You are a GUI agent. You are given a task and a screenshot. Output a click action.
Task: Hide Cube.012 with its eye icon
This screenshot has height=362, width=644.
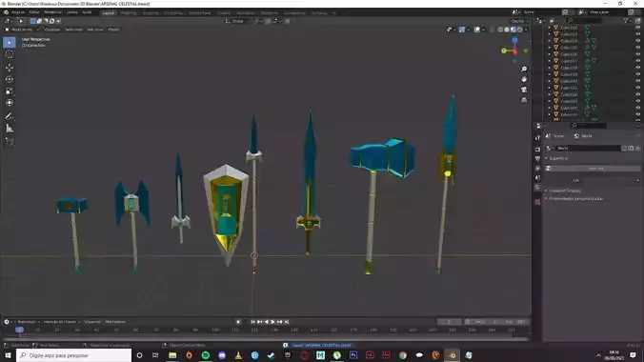pos(638,28)
